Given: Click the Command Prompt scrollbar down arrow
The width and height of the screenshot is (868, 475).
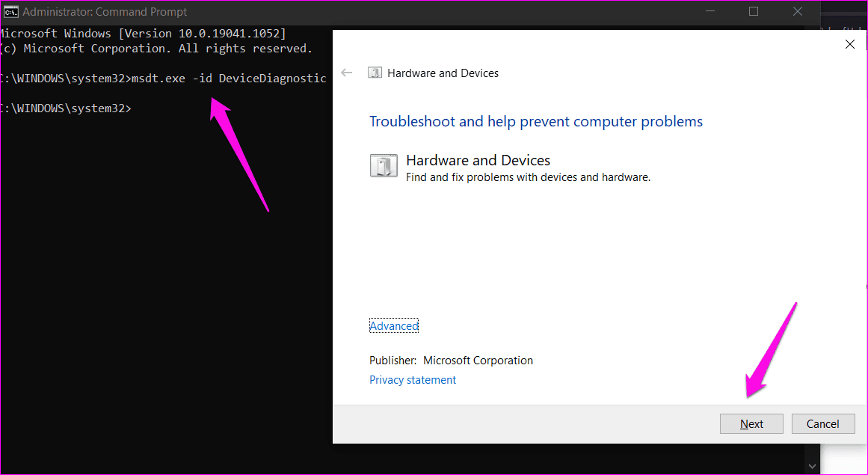Looking at the screenshot, I should pyautogui.click(x=811, y=466).
